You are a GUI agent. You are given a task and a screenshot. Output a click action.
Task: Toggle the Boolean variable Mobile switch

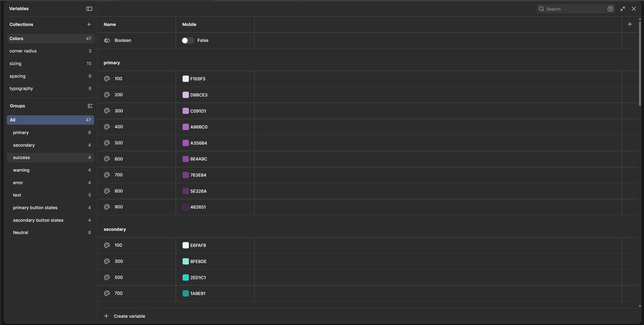click(x=188, y=40)
